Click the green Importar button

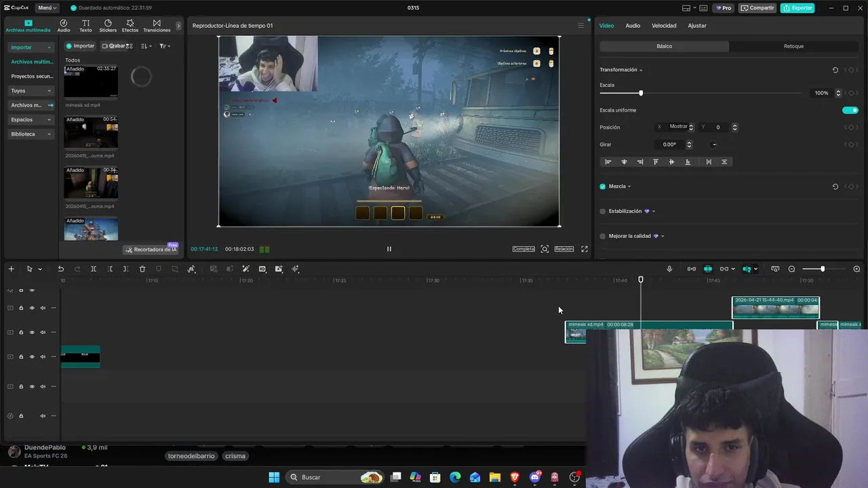(x=81, y=46)
